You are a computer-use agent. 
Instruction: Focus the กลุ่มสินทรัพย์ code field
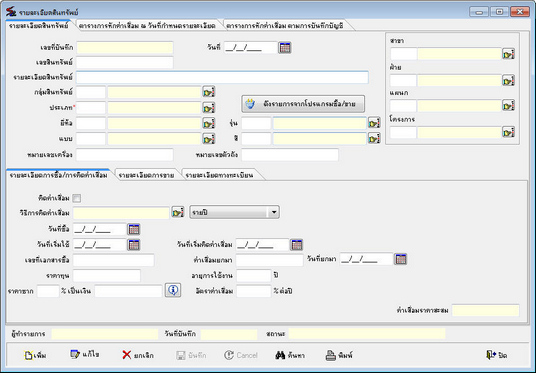point(91,92)
